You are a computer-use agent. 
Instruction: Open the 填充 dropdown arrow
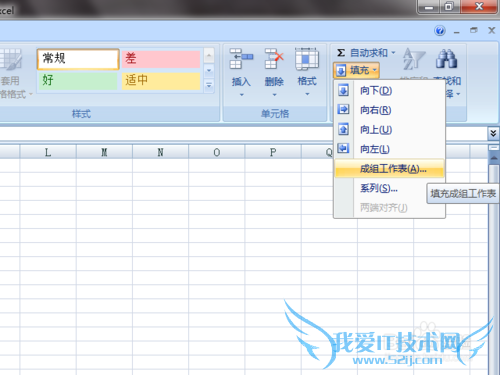point(375,70)
